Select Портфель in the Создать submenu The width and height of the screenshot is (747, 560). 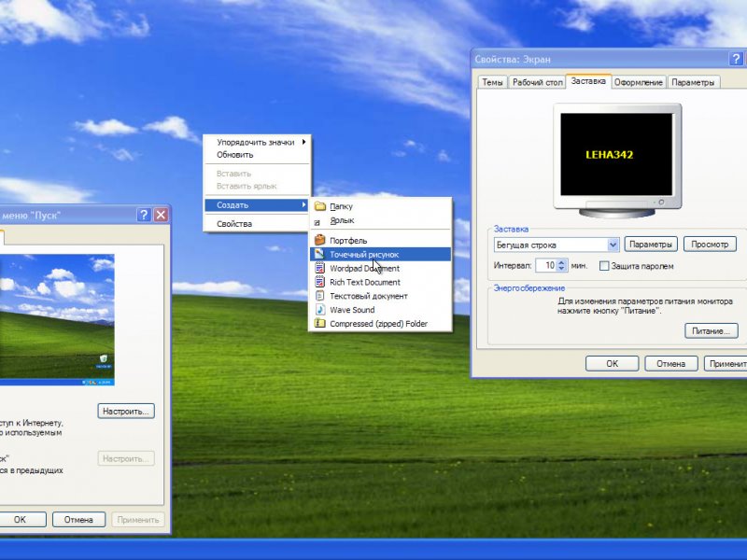380,241
